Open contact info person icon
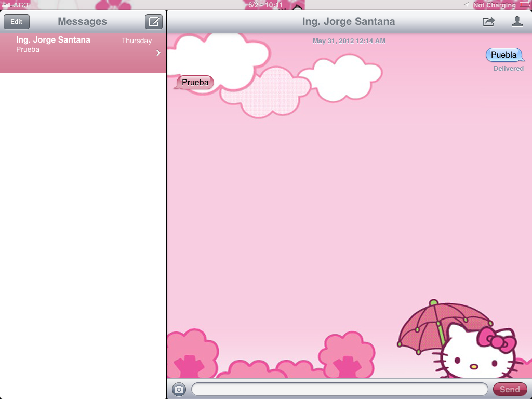Viewport: 532px width, 399px height. (517, 21)
